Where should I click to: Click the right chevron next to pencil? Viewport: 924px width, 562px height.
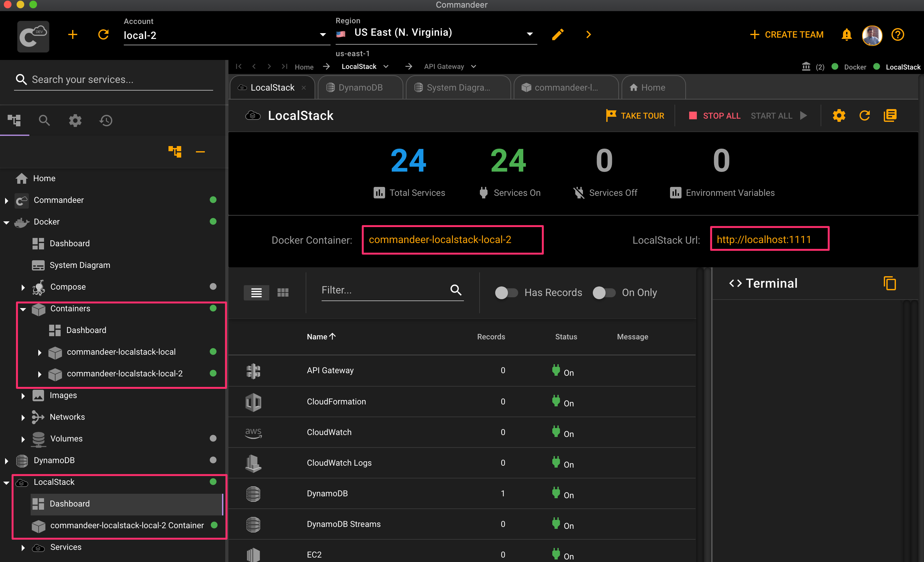tap(588, 34)
